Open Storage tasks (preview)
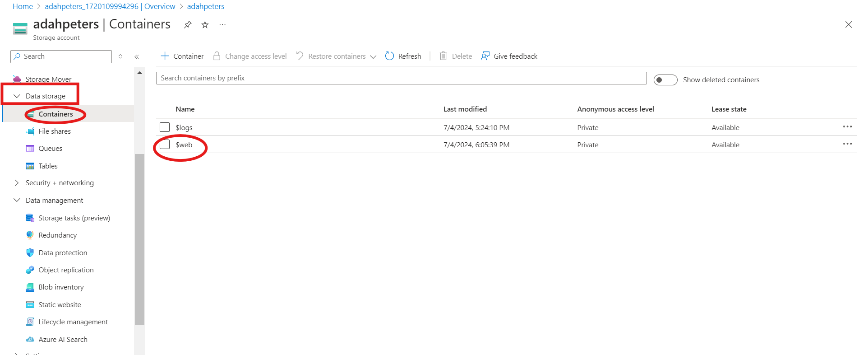Screen dimensions: 868x355 74,218
